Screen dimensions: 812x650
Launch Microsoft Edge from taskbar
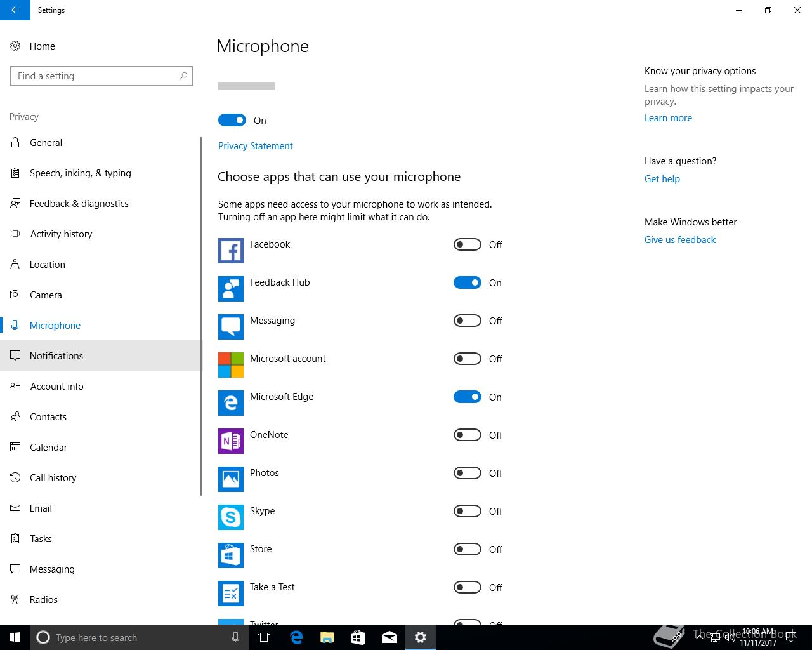[296, 637]
